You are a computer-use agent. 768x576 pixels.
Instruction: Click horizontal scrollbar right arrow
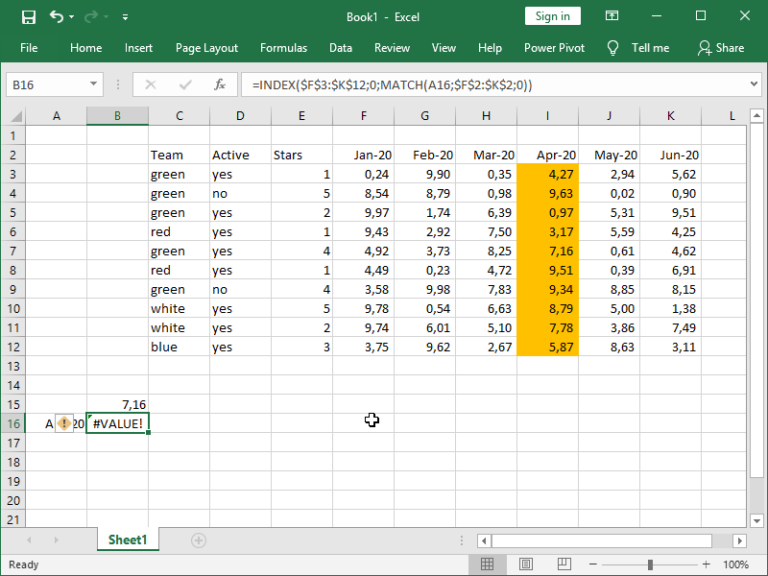click(740, 541)
